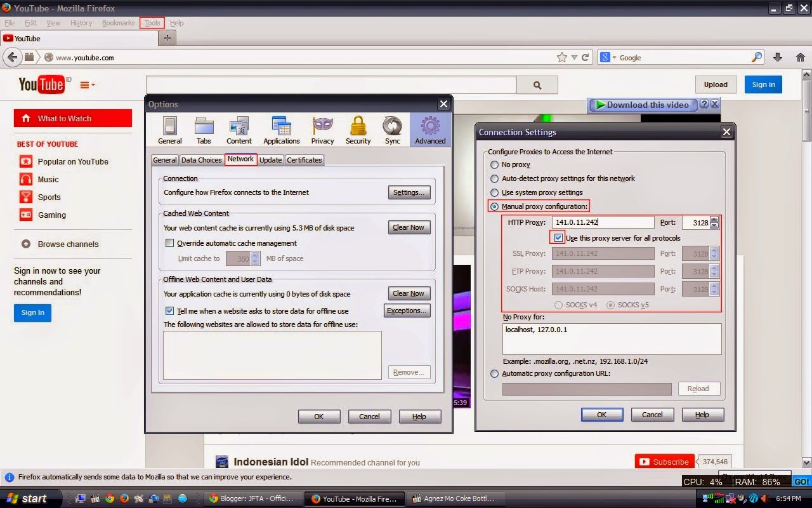Open the History menu
Viewport: 812px width, 508px height.
coord(81,23)
